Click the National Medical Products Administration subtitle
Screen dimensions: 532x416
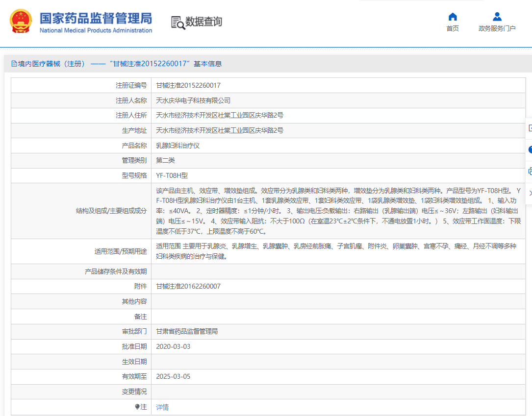click(x=96, y=30)
